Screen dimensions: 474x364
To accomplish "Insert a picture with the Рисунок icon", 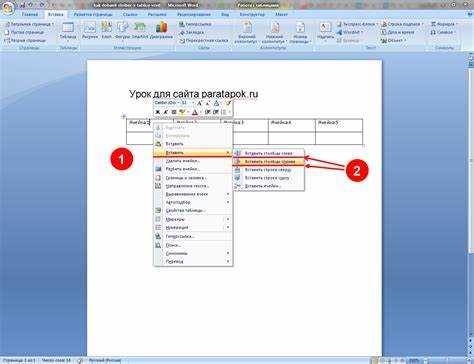I will (x=90, y=31).
